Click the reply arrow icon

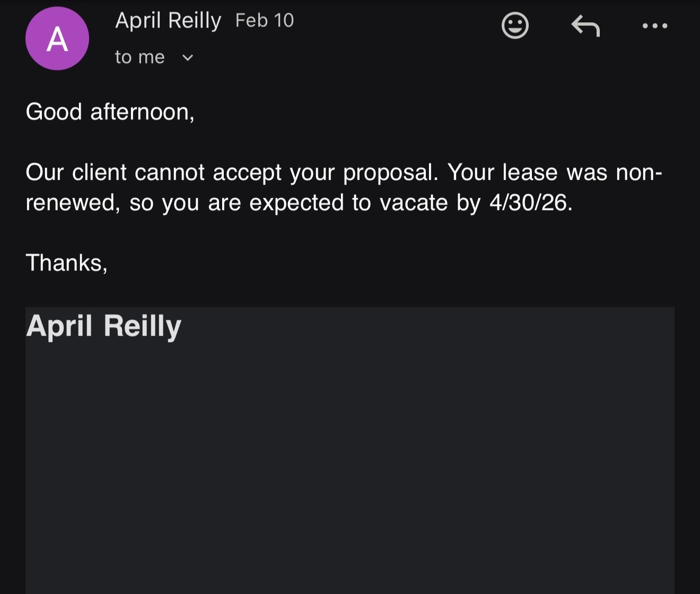(x=585, y=25)
